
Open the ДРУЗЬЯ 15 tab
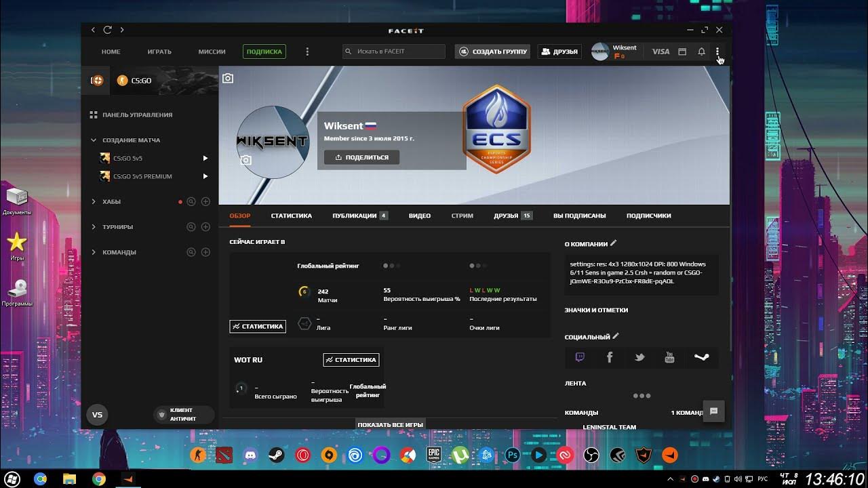[513, 216]
